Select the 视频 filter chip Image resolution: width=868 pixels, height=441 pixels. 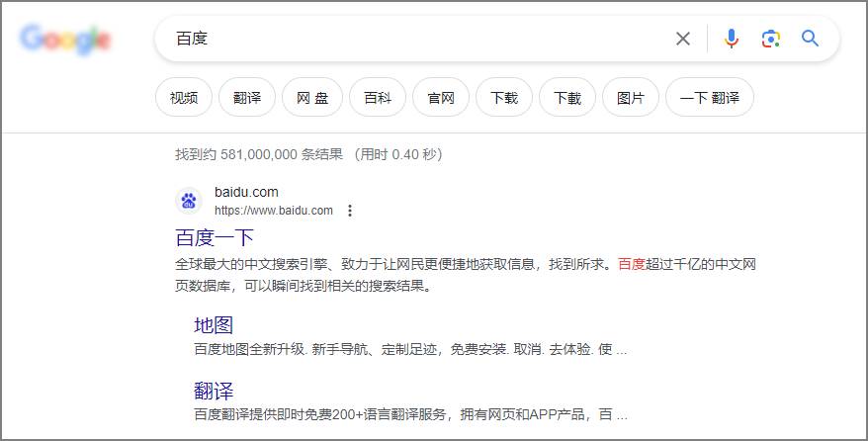click(184, 97)
